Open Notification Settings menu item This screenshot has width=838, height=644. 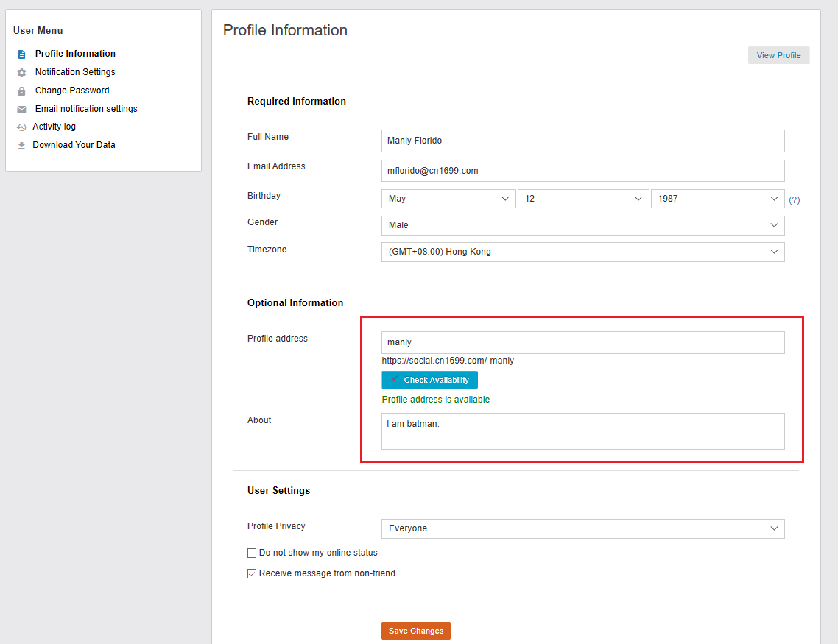75,72
